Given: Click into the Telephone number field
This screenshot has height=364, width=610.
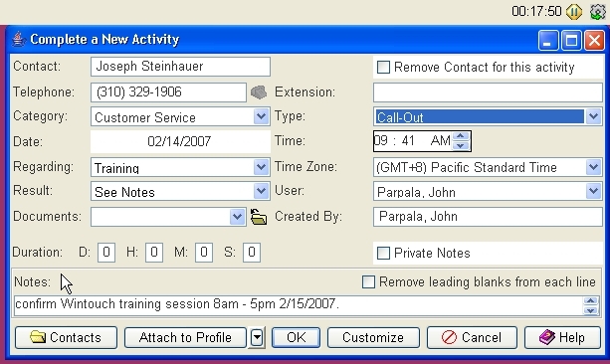Looking at the screenshot, I should [x=168, y=92].
